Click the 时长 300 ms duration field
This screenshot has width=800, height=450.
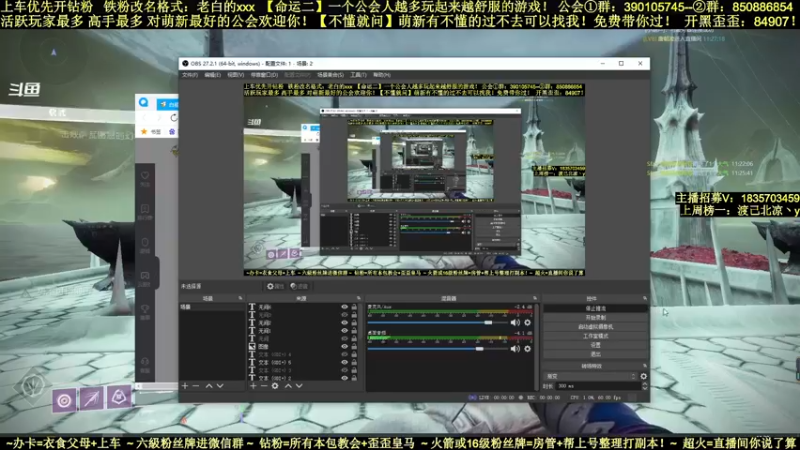598,386
